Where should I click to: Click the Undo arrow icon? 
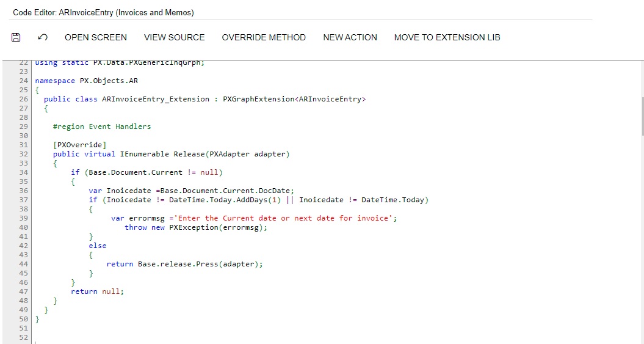(43, 37)
